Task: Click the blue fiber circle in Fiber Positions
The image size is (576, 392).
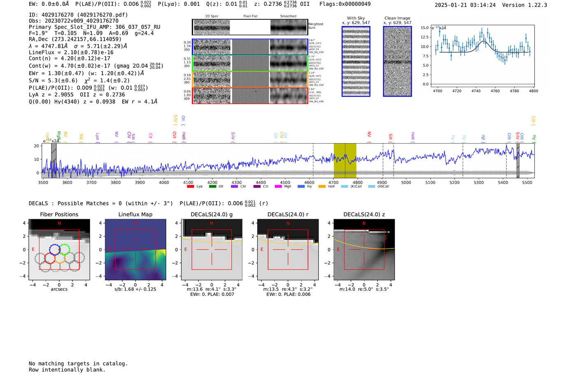Action: pos(54,249)
